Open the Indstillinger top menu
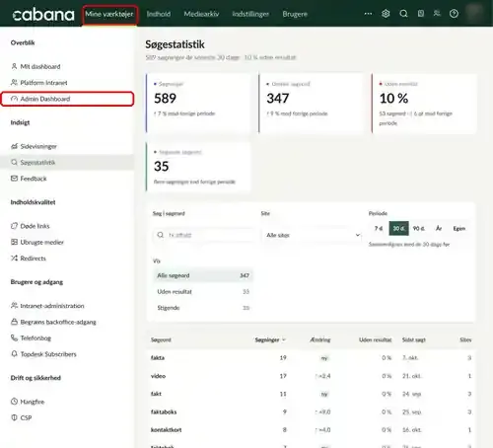This screenshot has width=493, height=448. (x=250, y=14)
